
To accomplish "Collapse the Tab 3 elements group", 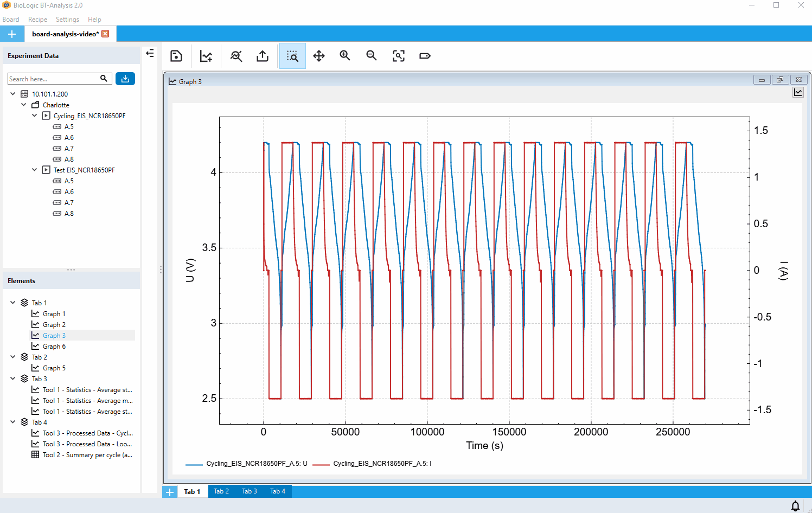I will click(x=13, y=379).
